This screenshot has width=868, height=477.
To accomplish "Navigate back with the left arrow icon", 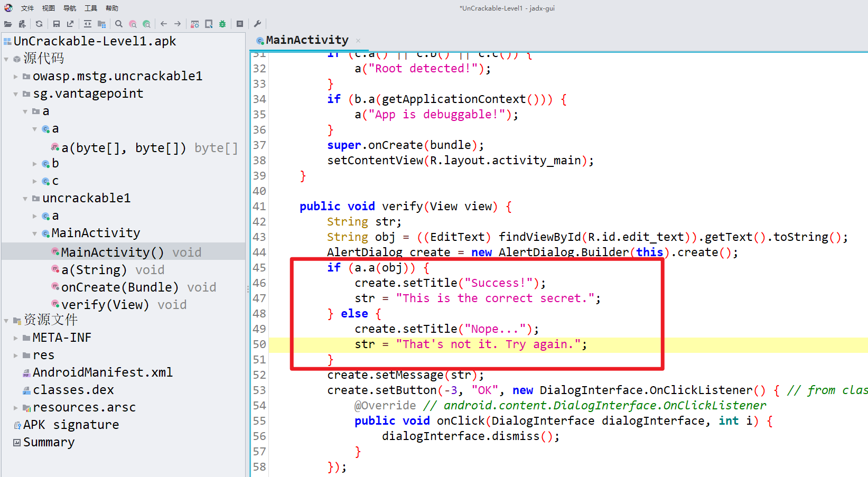I will tap(164, 24).
